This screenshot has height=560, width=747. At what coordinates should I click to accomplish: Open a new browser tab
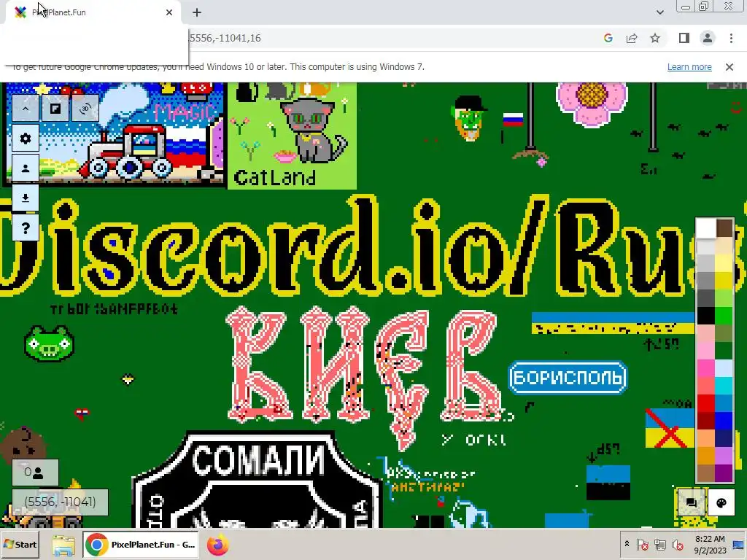coord(197,12)
